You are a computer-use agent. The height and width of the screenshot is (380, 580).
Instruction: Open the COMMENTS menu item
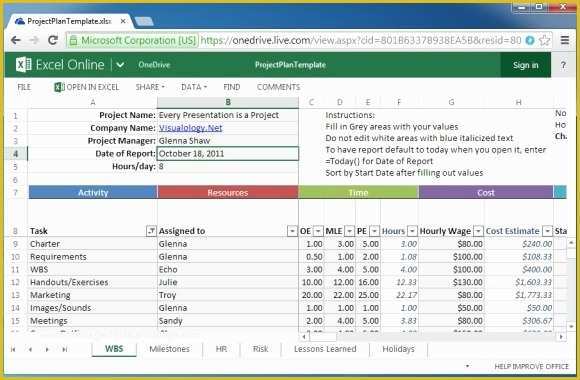[x=279, y=87]
